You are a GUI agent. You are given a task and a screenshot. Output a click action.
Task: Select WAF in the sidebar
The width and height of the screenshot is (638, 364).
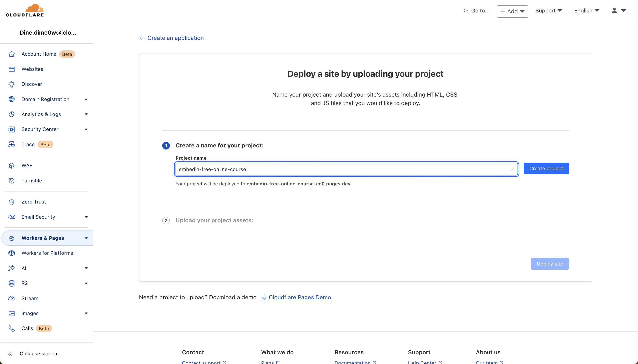27,166
